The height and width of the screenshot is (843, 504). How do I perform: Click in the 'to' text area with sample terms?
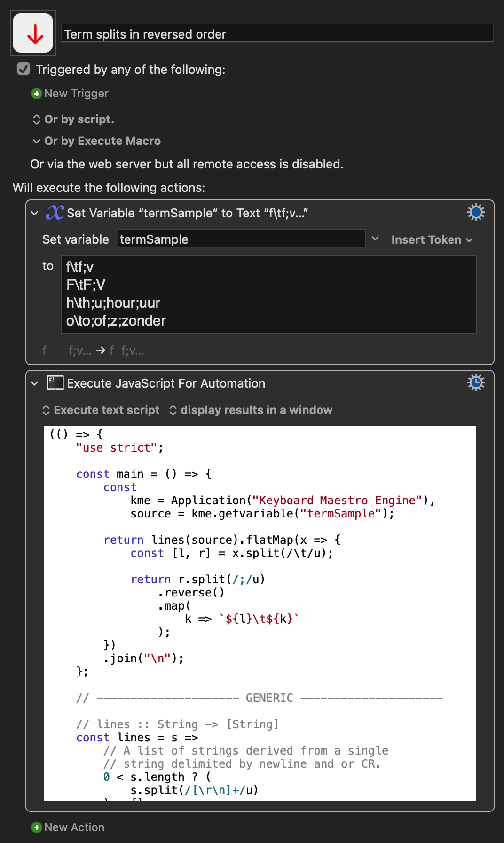pyautogui.click(x=268, y=294)
